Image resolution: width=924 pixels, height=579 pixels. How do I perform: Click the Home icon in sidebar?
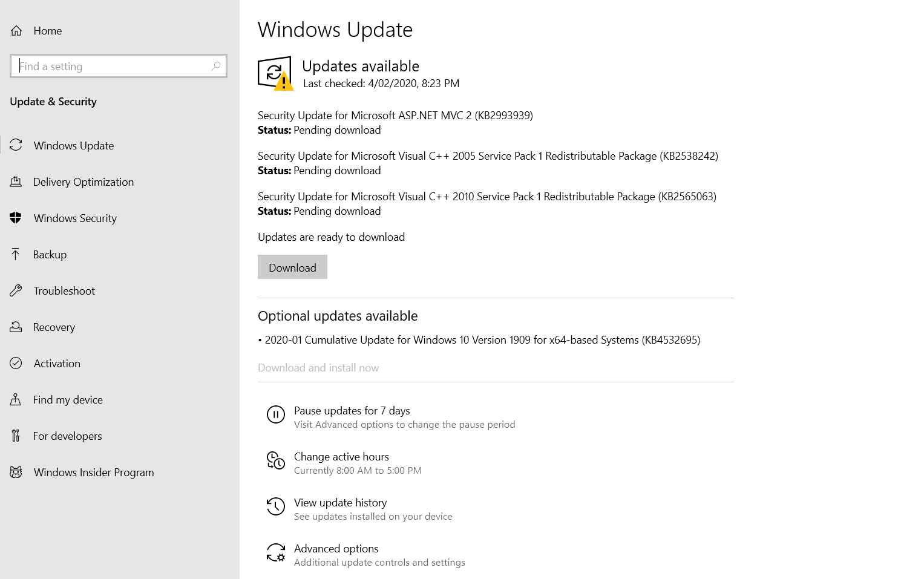[x=16, y=31]
